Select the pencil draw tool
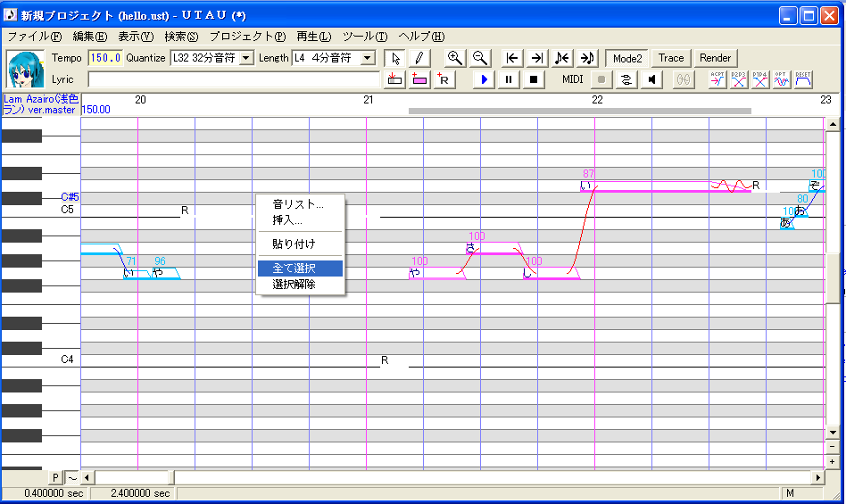The image size is (846, 504). coord(419,58)
